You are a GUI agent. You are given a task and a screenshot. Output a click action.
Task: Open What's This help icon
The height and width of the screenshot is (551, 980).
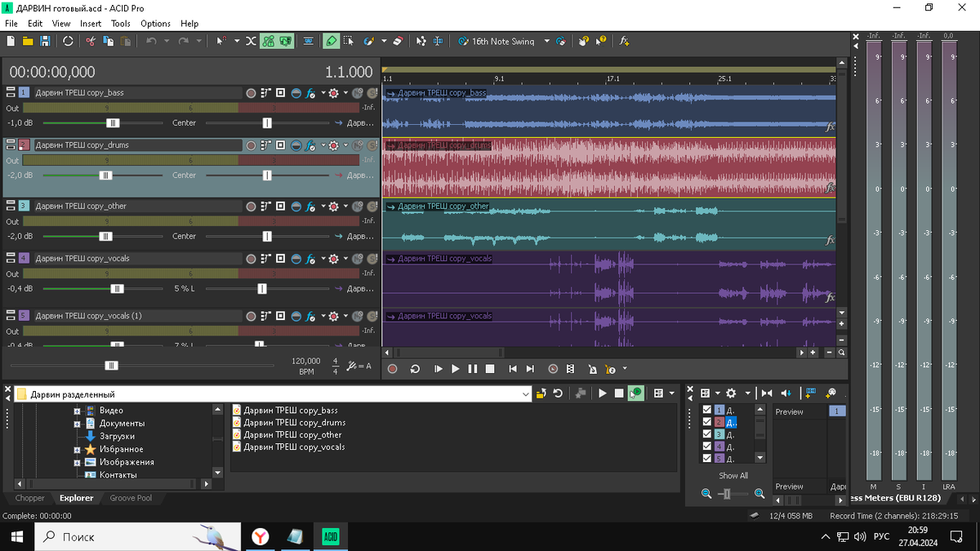pos(602,41)
